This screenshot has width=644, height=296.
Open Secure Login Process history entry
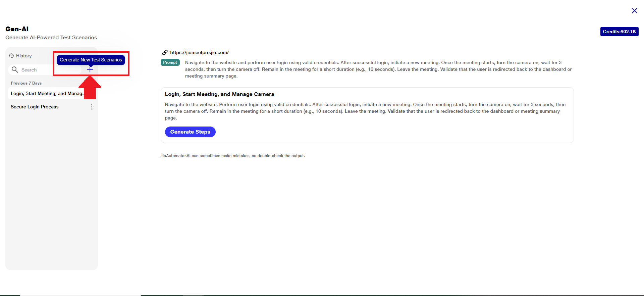(x=35, y=107)
